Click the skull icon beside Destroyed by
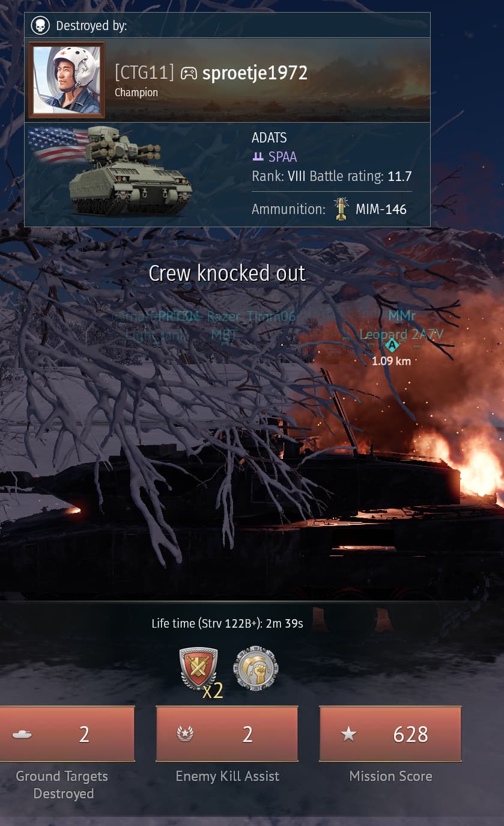This screenshot has height=826, width=504. [x=40, y=26]
